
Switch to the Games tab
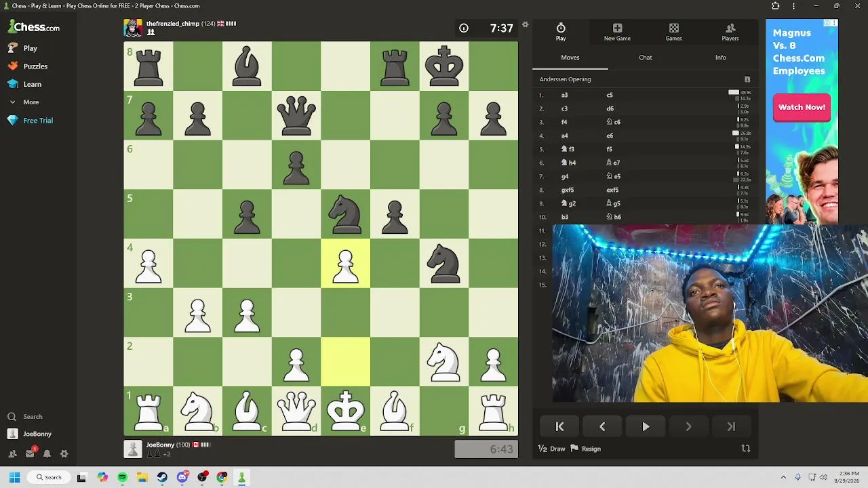click(x=673, y=31)
